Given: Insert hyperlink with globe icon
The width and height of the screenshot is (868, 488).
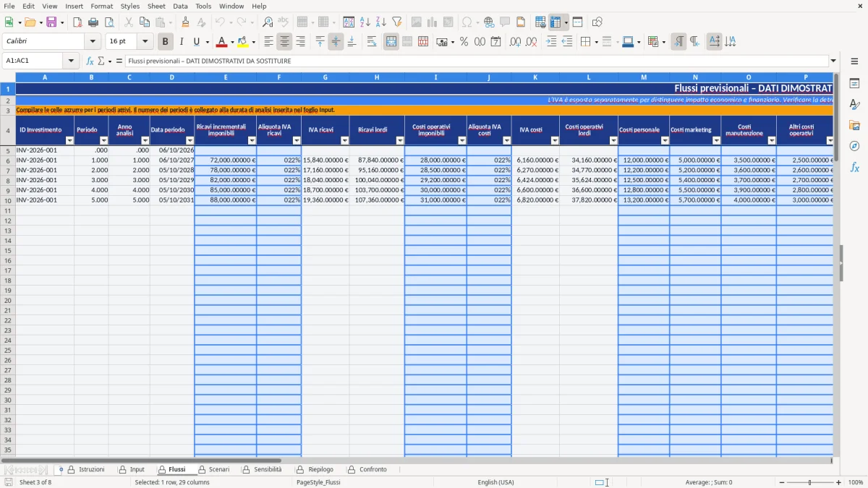Looking at the screenshot, I should [489, 22].
